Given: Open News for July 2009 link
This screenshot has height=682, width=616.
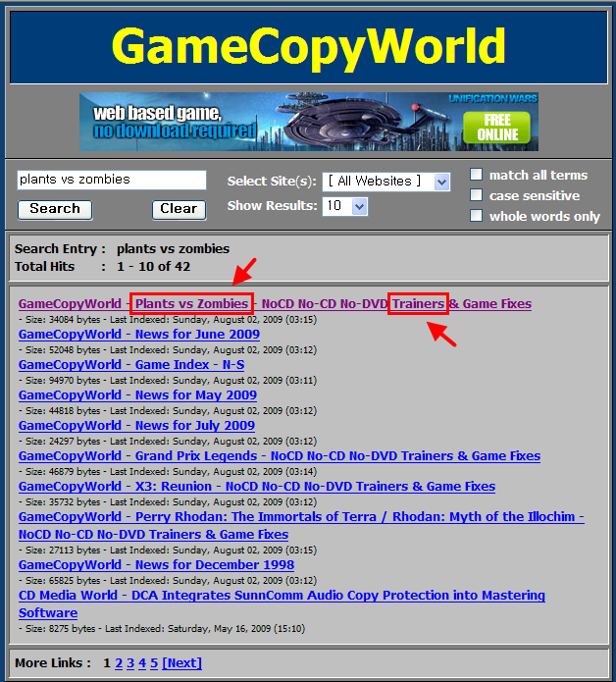Looking at the screenshot, I should click(x=136, y=425).
